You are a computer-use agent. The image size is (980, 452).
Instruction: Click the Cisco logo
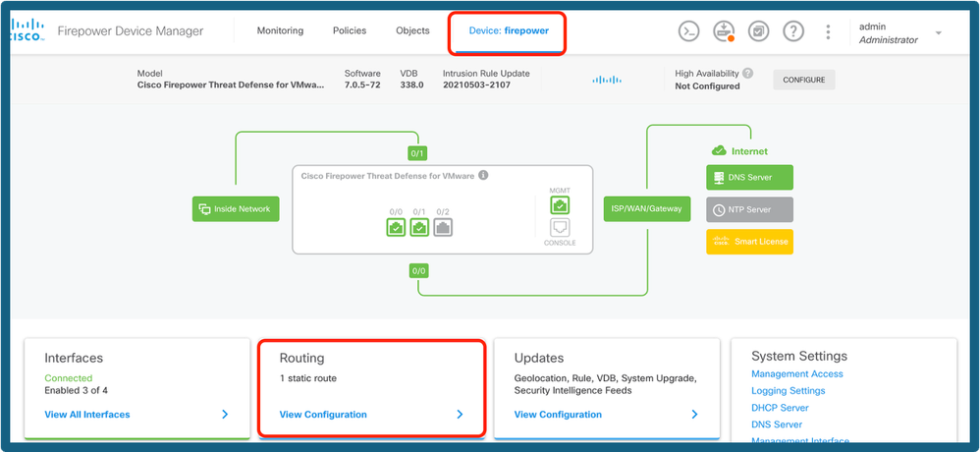point(27,30)
